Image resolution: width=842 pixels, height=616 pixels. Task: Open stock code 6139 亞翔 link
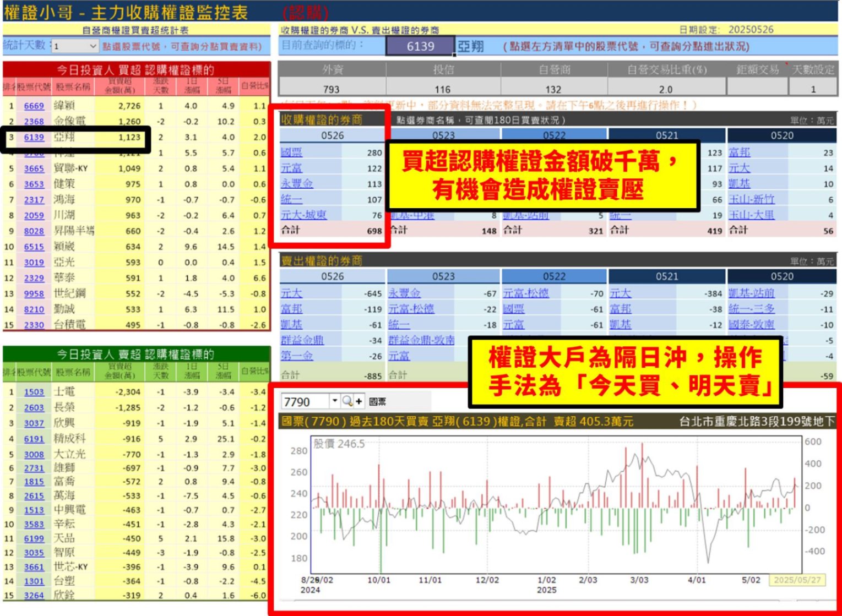tap(34, 137)
